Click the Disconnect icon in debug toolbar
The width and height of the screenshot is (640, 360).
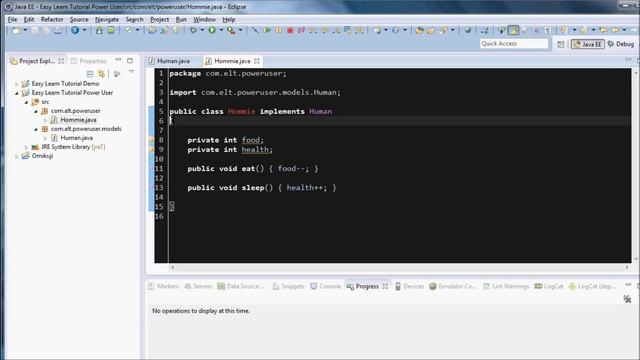pyautogui.click(x=301, y=30)
